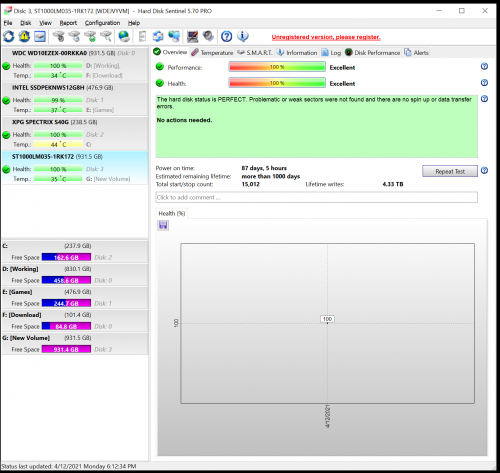500x473 pixels.
Task: Click the Repeat Test button
Action: (x=450, y=171)
